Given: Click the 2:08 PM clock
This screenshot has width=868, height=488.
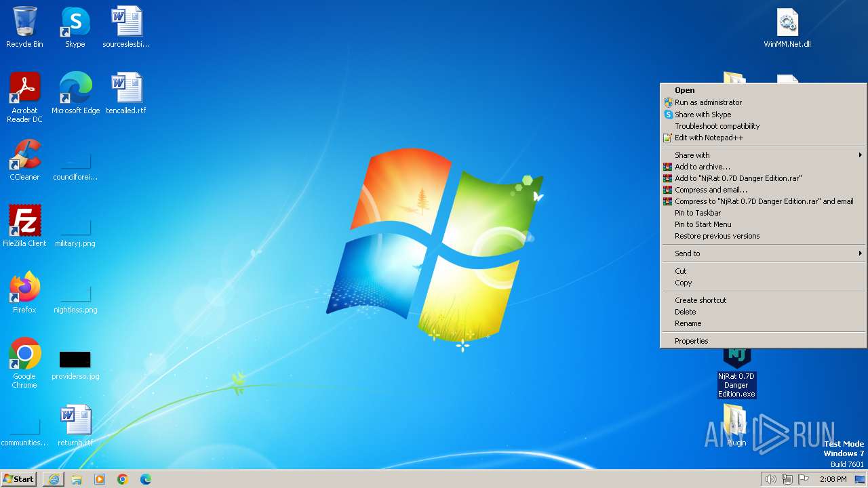Looking at the screenshot, I should [833, 479].
